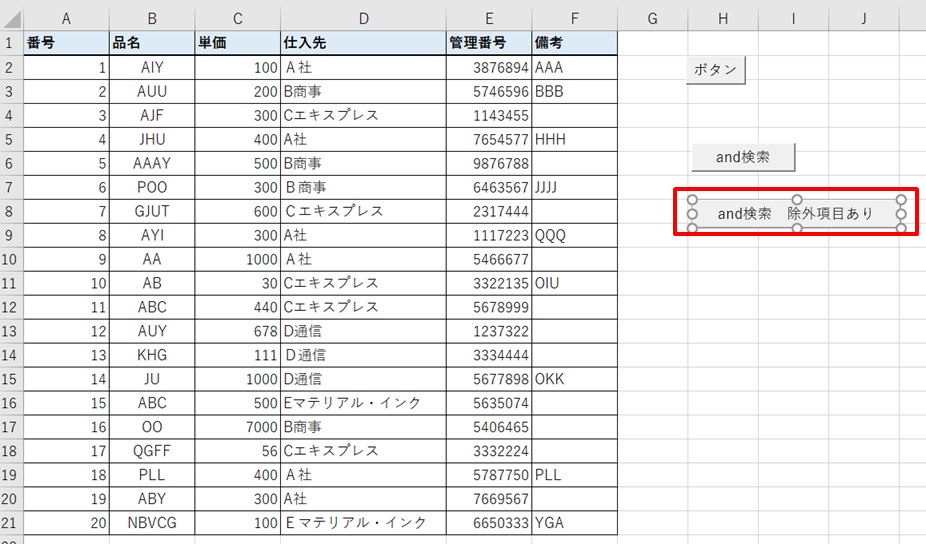This screenshot has width=926, height=544.
Task: Select the cell containing AAAY
Action: [152, 163]
